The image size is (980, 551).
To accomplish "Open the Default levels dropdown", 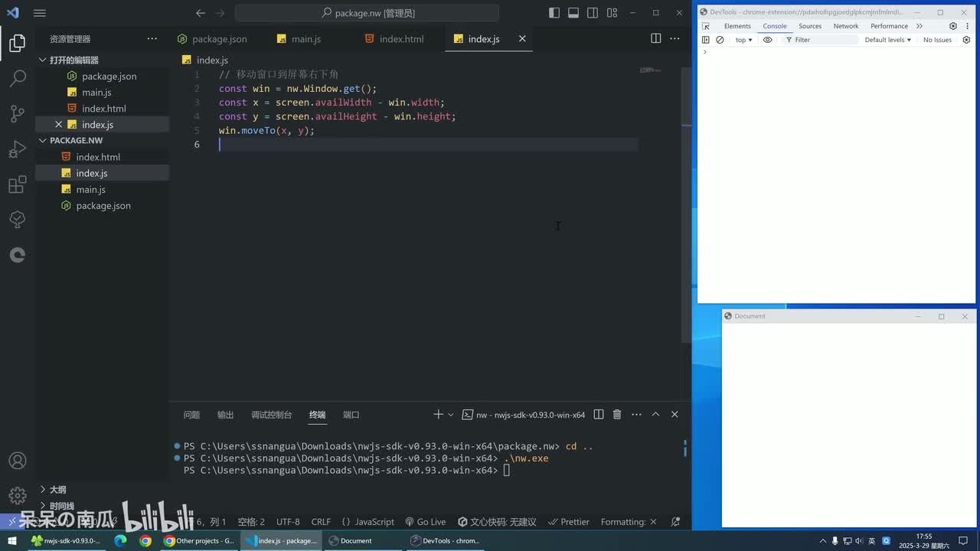I will (x=887, y=40).
